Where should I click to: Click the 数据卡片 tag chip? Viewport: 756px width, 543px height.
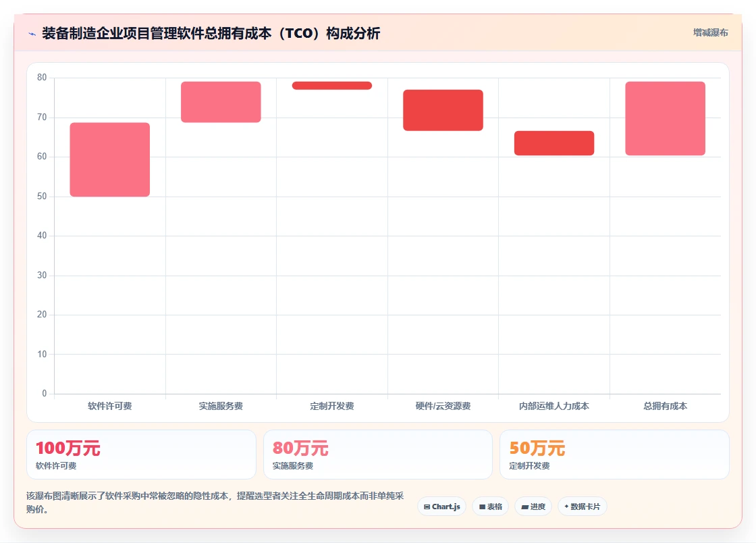click(583, 507)
